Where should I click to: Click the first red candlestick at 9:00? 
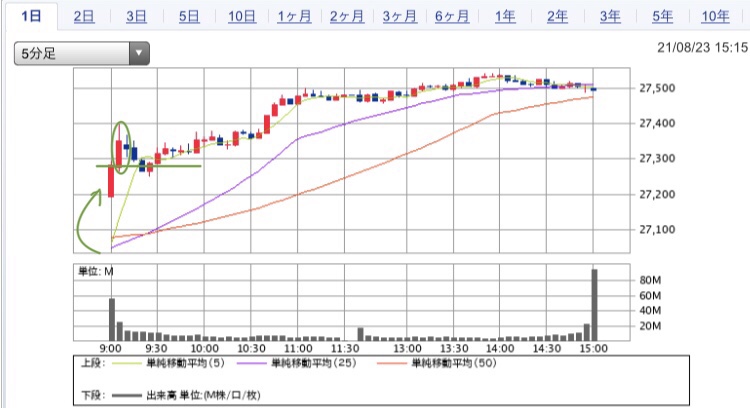pyautogui.click(x=111, y=181)
